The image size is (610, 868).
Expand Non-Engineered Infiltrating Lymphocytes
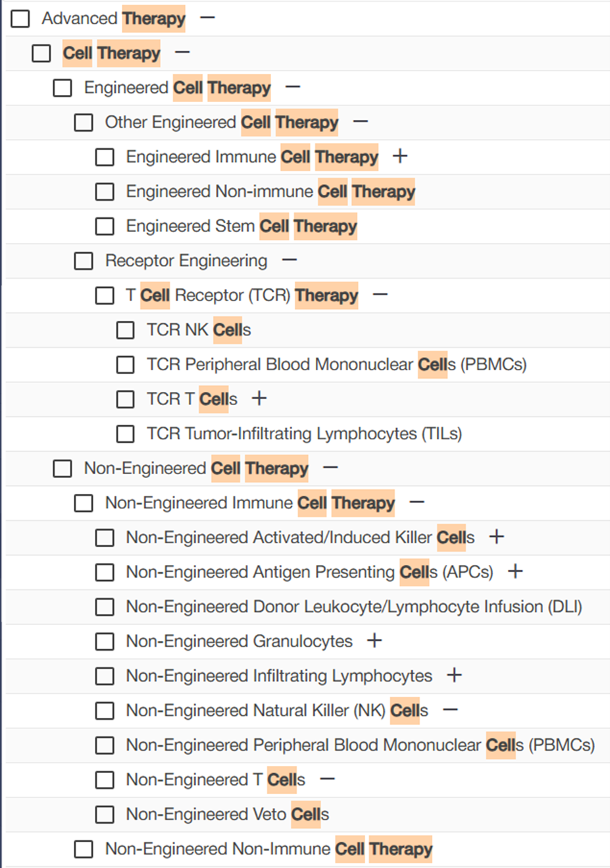coord(454,675)
